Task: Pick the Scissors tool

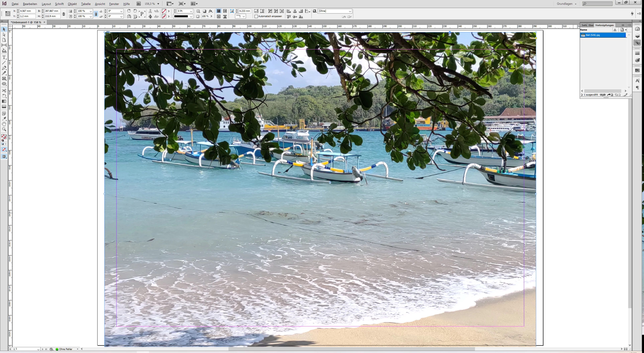Action: (4, 91)
